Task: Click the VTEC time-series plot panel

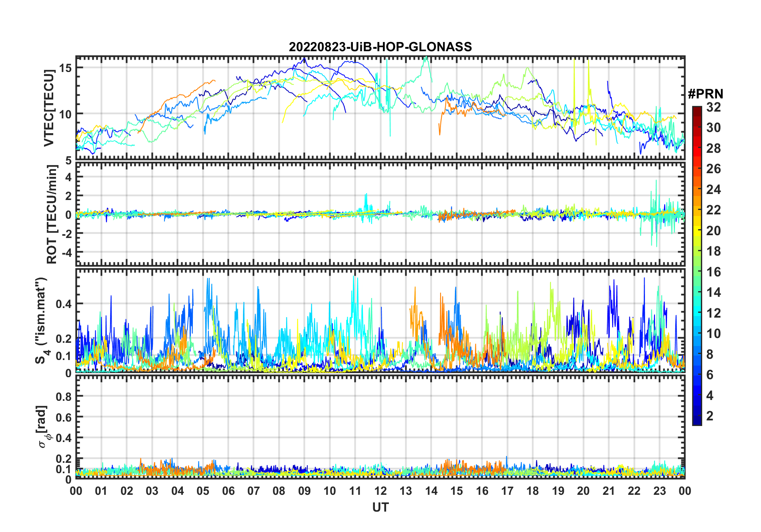Action: tap(380, 108)
